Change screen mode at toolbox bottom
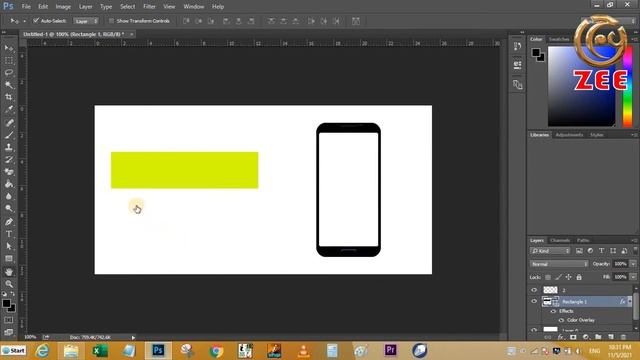This screenshot has width=640, height=360. (x=9, y=332)
